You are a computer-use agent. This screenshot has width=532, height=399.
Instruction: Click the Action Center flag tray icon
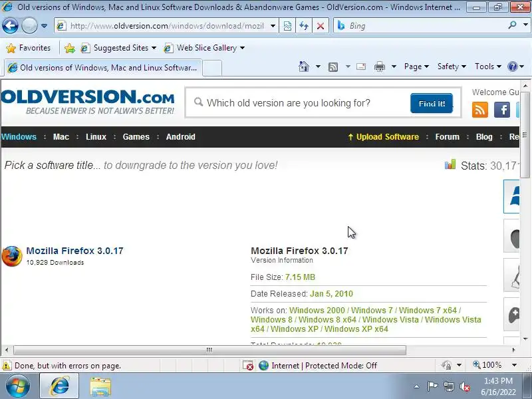click(x=432, y=386)
